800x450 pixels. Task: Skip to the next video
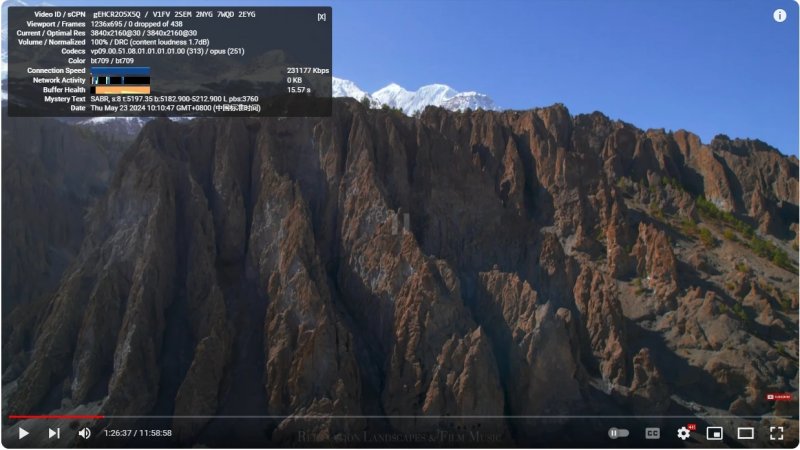[54, 433]
